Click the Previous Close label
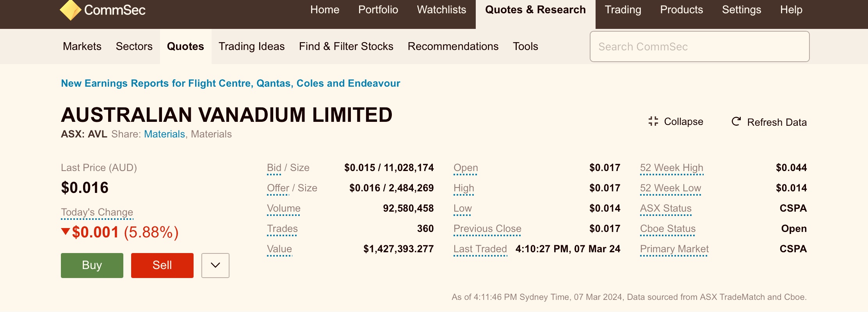The image size is (868, 312). [x=487, y=228]
